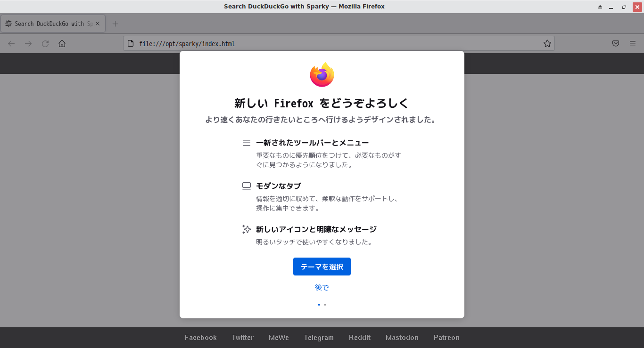
Task: Click heading 新しい Firefox をどうぞよろしく
Action: click(x=322, y=103)
